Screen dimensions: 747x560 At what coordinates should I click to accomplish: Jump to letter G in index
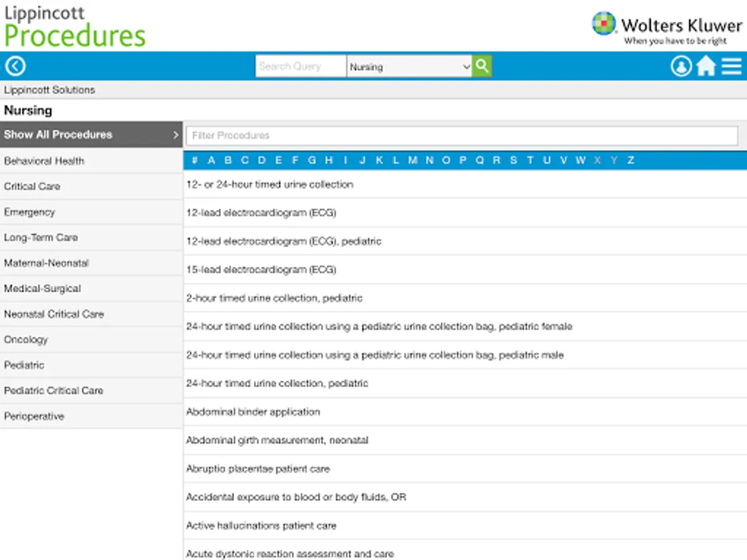point(312,160)
